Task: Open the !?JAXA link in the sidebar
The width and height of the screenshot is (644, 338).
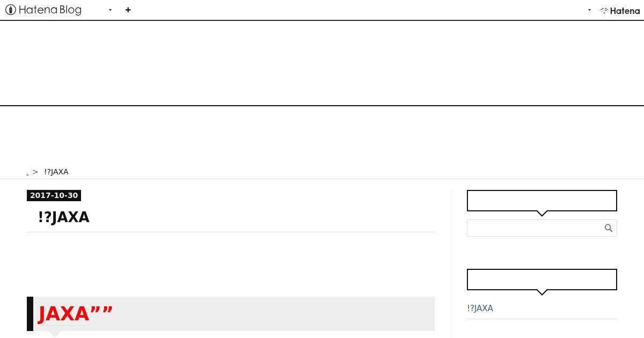Action: coord(480,308)
